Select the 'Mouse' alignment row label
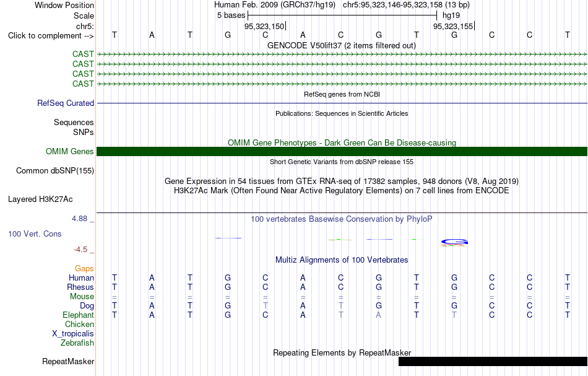The width and height of the screenshot is (588, 376). pos(82,297)
